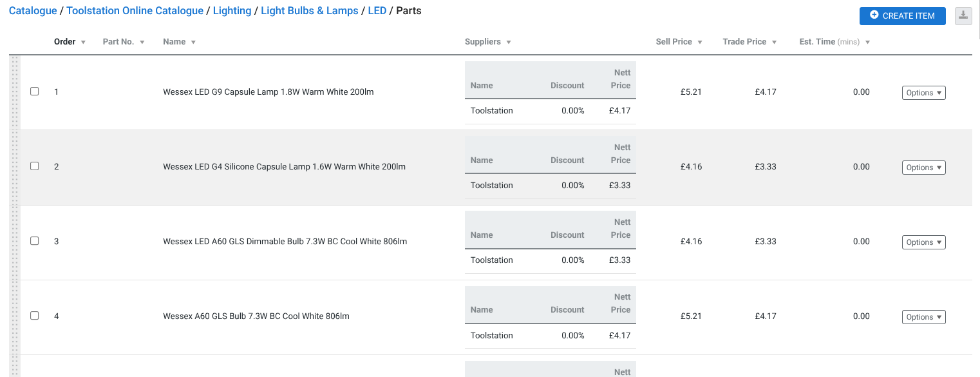Go to Lighting breadcrumb
980x377 pixels.
point(232,11)
